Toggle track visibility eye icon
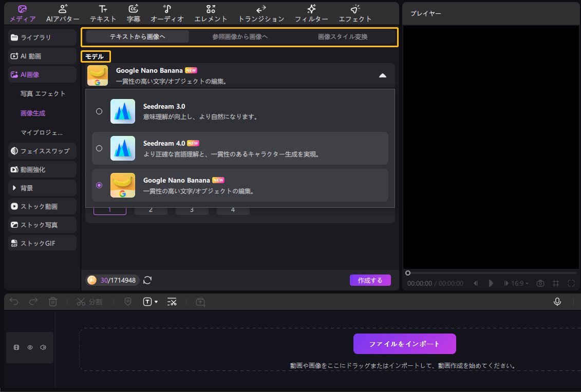581x392 pixels. tap(30, 347)
